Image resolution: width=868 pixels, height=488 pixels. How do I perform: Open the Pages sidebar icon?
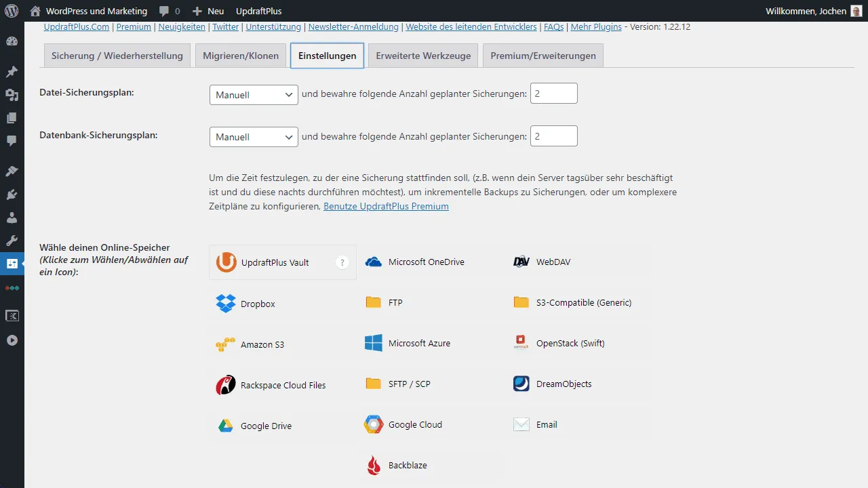[x=12, y=118]
